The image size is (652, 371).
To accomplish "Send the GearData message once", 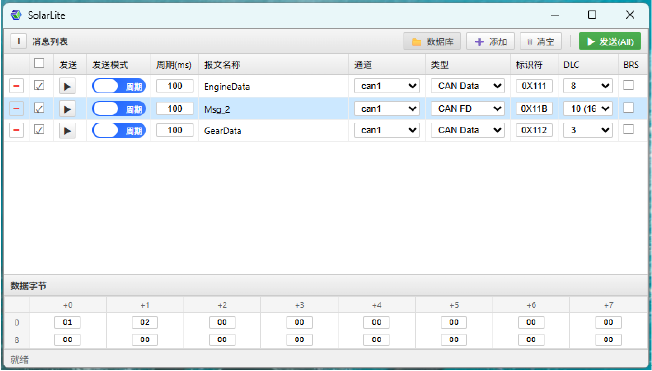I will pyautogui.click(x=67, y=131).
